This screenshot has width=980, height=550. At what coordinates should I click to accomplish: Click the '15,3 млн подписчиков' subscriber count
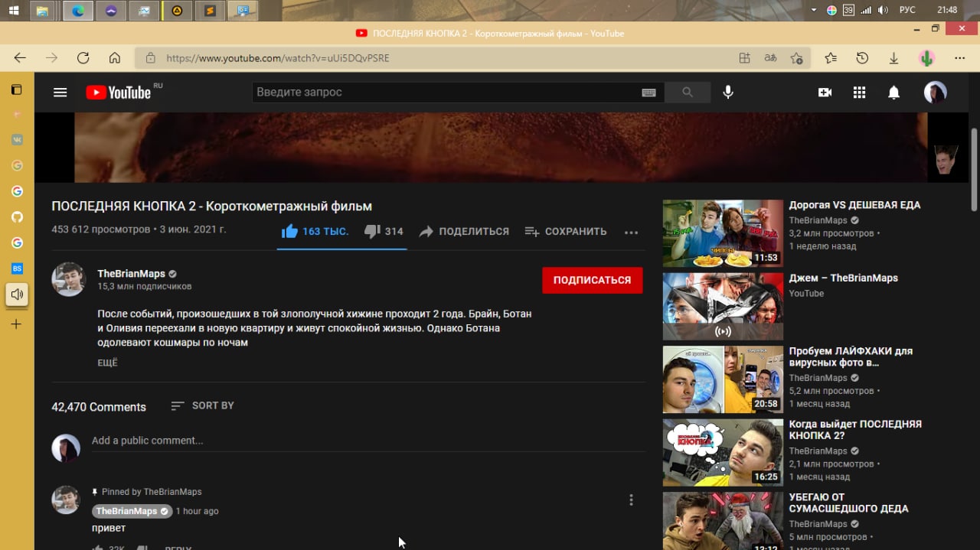144,287
